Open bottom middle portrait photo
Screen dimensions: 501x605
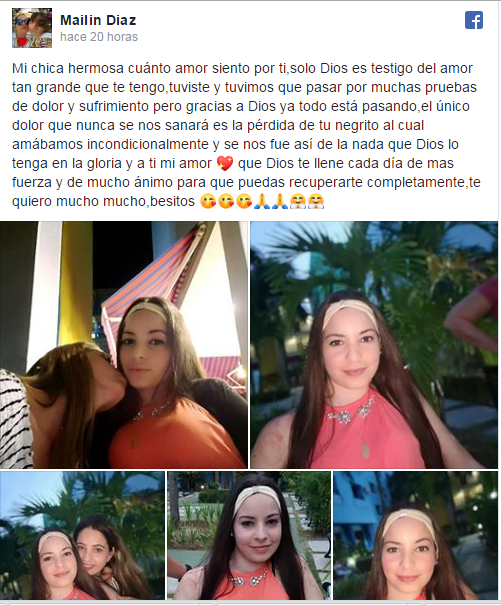[249, 535]
